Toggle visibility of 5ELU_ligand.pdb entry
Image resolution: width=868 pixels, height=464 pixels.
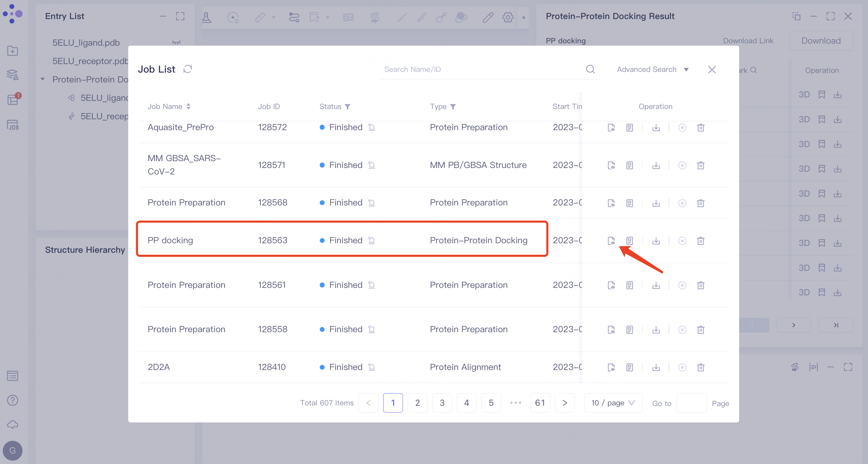click(x=176, y=43)
